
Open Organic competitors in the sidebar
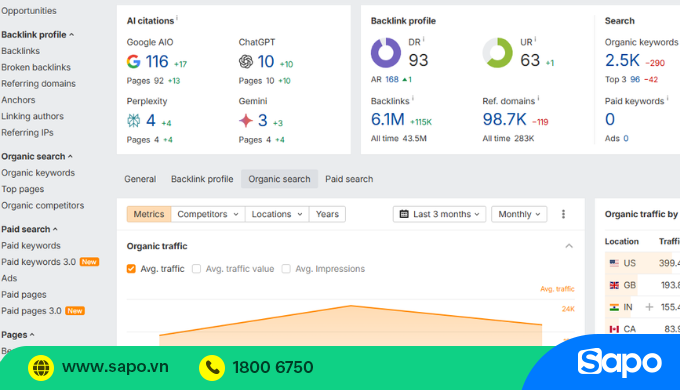coord(42,206)
